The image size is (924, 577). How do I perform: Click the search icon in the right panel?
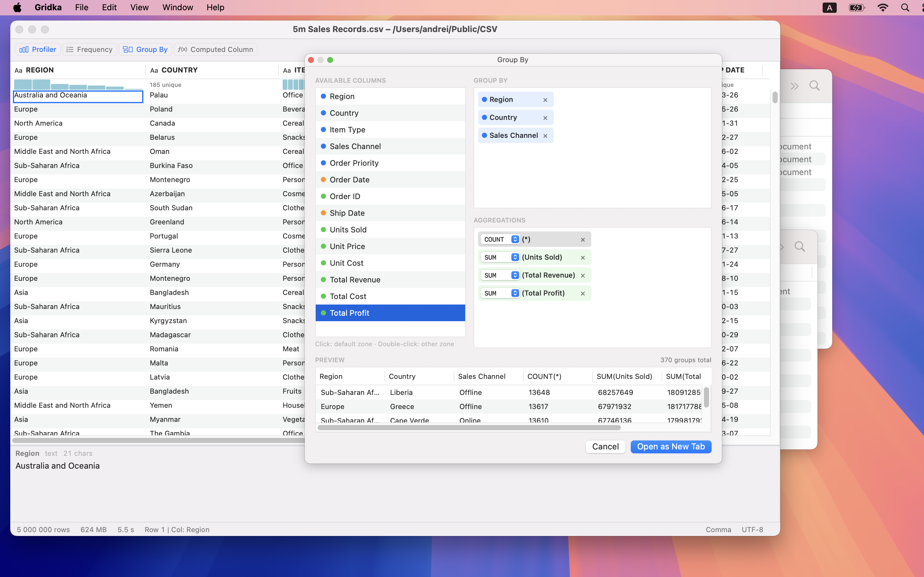tap(814, 86)
